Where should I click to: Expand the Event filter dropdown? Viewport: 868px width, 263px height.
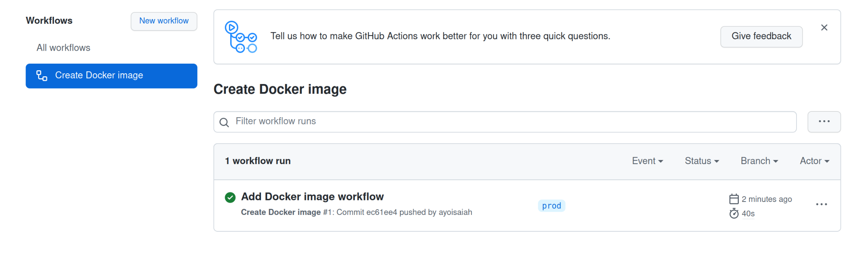pos(647,161)
